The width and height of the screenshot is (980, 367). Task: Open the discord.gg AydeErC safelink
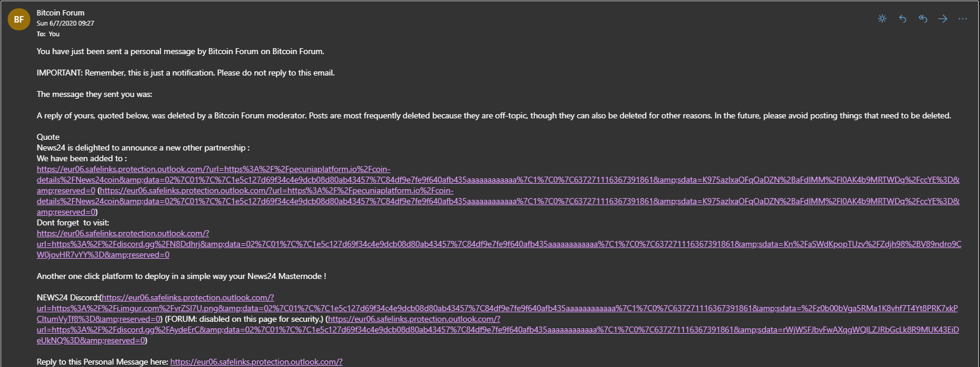[498, 330]
